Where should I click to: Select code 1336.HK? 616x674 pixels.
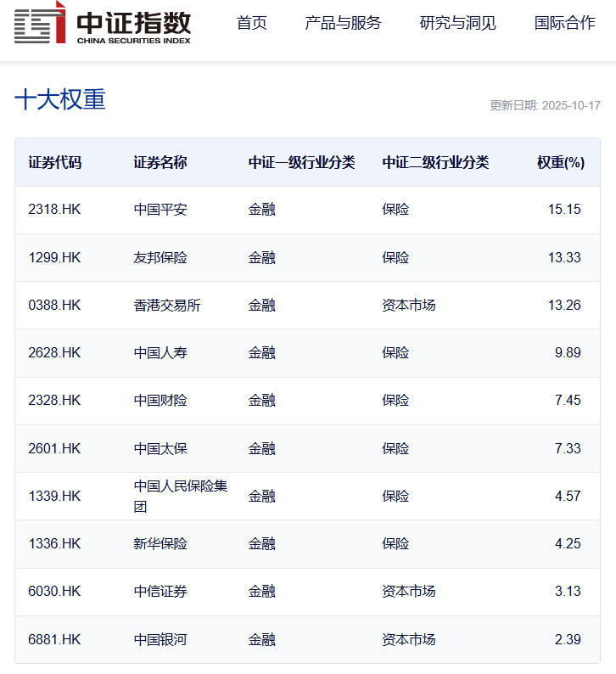(x=54, y=544)
